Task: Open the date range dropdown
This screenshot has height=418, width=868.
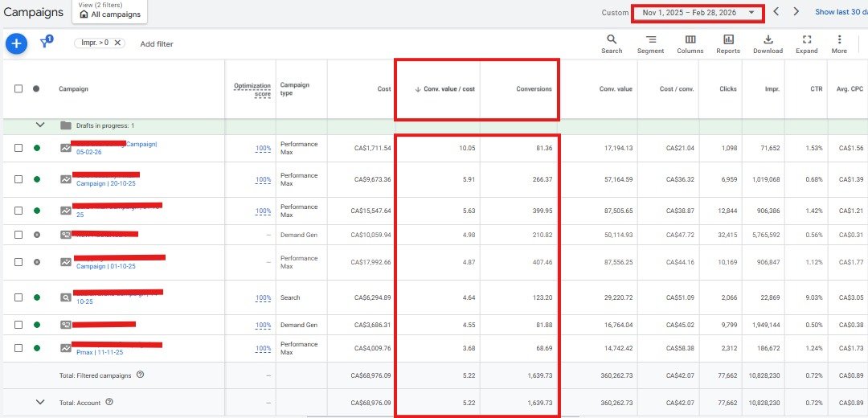Action: tap(698, 13)
